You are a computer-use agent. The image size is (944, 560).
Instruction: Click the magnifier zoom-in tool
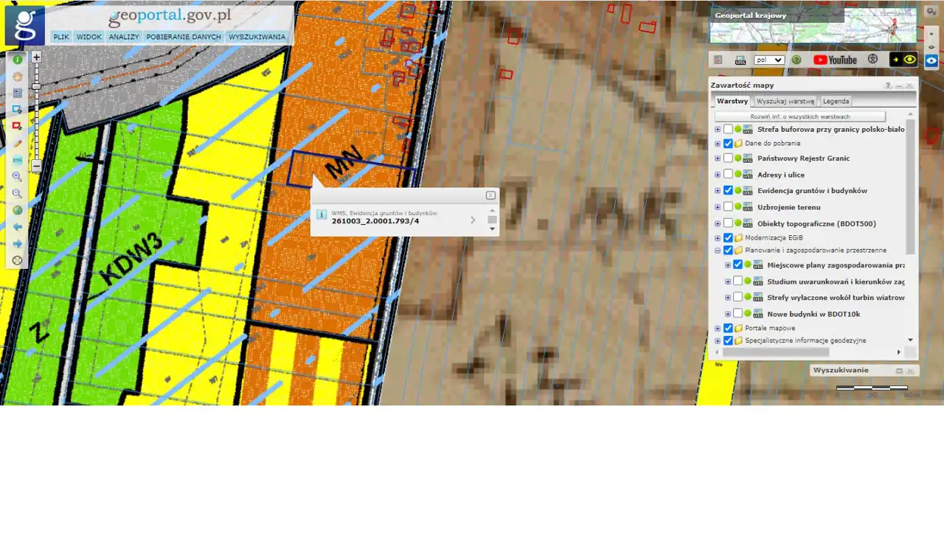point(17,177)
